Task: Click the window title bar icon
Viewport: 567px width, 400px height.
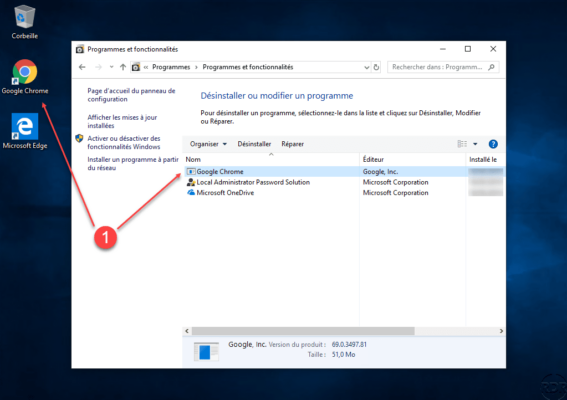Action: (x=80, y=49)
